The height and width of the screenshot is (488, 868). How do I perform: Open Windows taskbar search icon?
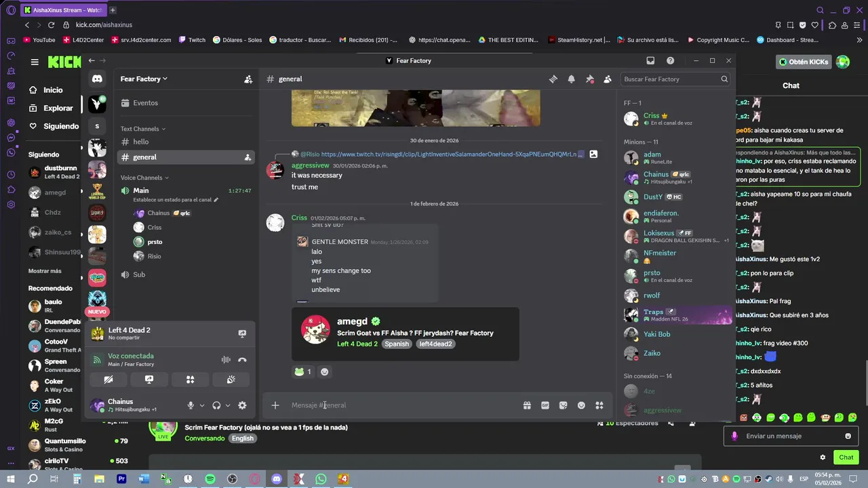(x=33, y=479)
